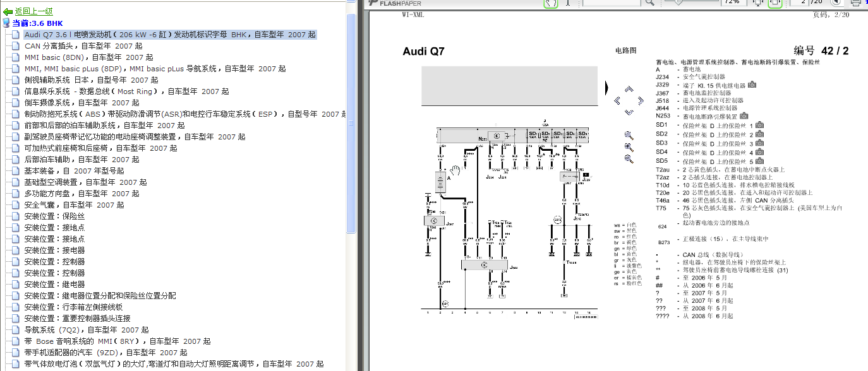Image resolution: width=868 pixels, height=371 pixels.
Task: Click document icon beside 后部泊车辅助
Action: pyautogui.click(x=16, y=160)
